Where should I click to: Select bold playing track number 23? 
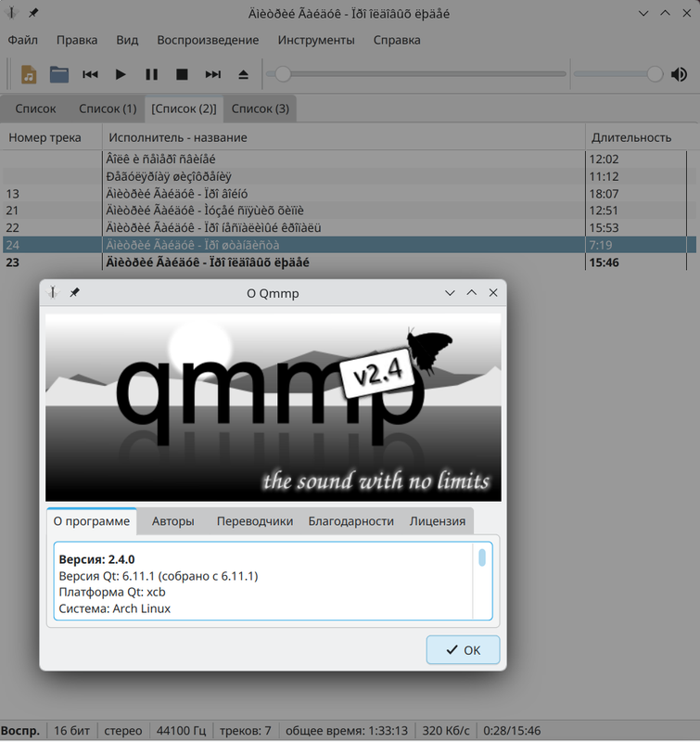click(349, 262)
